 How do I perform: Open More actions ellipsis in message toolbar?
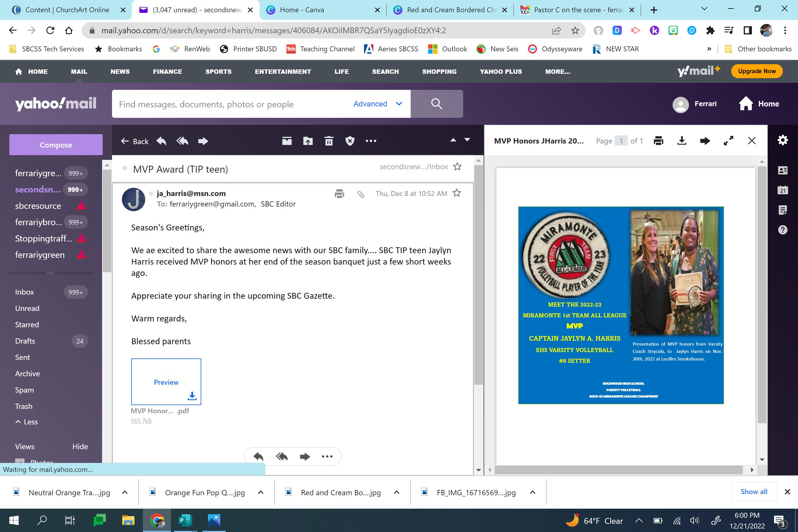(x=371, y=141)
